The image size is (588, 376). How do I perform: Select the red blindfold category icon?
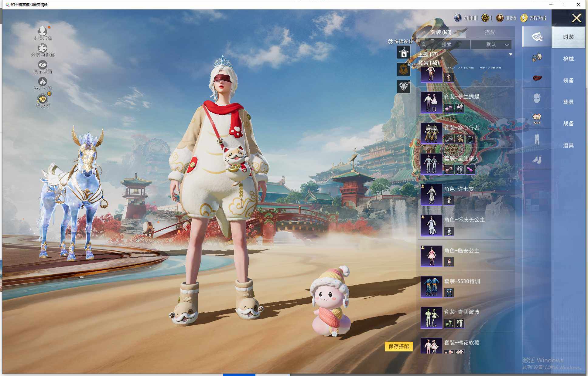click(x=537, y=78)
